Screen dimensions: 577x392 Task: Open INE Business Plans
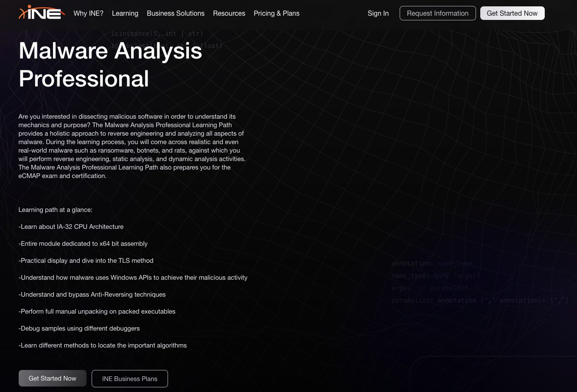(x=130, y=378)
